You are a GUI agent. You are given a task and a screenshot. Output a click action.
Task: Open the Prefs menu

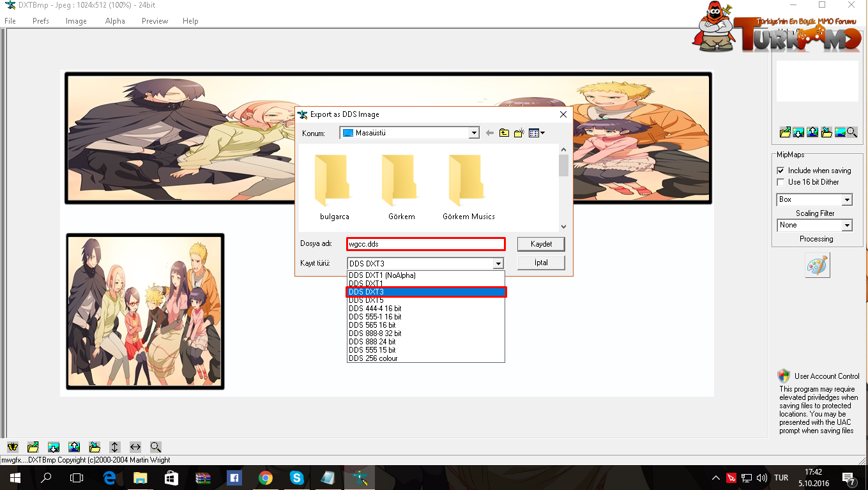41,21
